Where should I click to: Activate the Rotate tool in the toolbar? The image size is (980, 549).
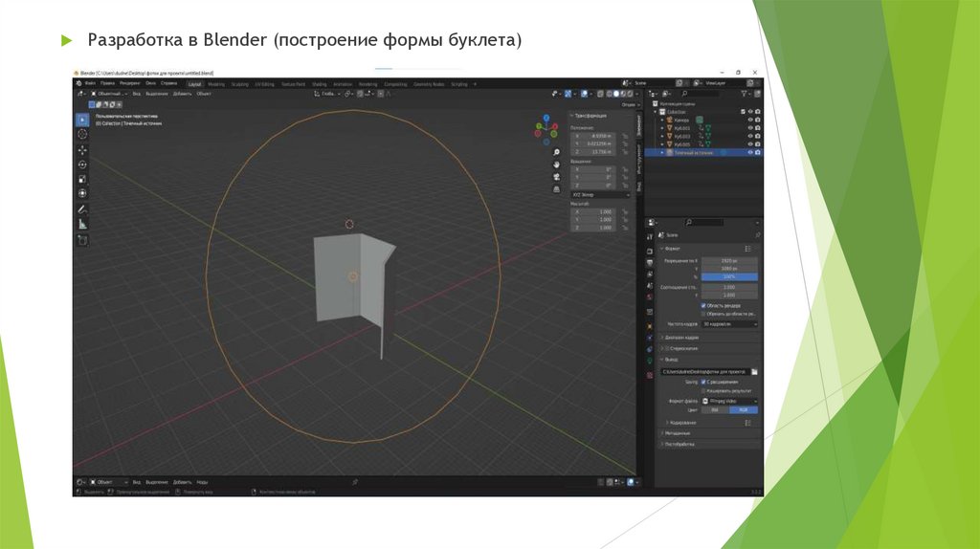tap(82, 165)
